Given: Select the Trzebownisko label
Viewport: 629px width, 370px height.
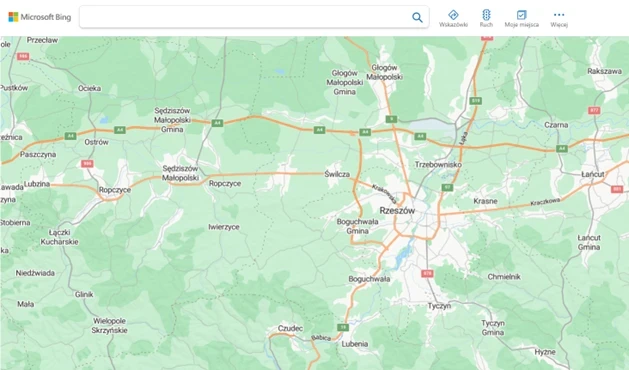Looking at the screenshot, I should pos(438,165).
